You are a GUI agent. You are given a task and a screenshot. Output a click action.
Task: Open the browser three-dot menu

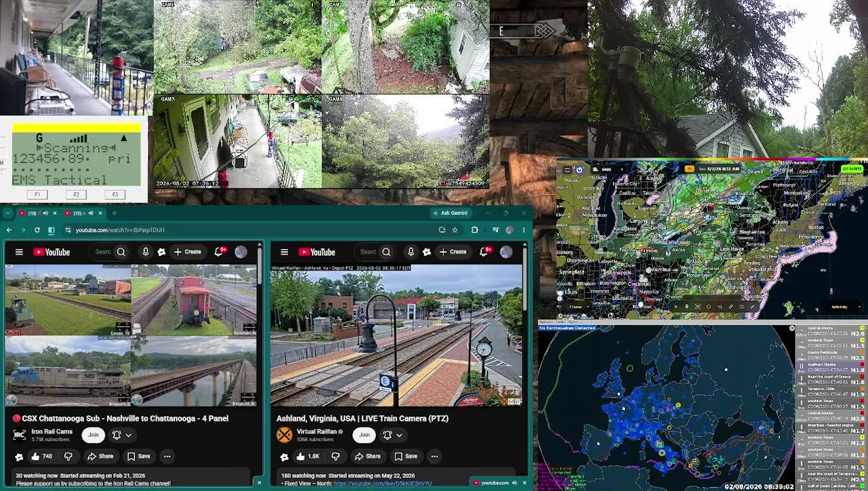tap(523, 230)
